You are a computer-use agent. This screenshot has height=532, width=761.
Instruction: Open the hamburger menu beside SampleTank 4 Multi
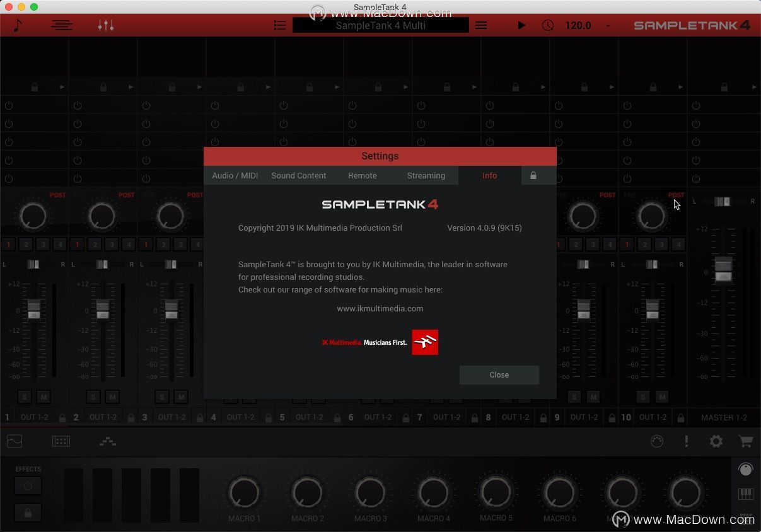pos(481,25)
